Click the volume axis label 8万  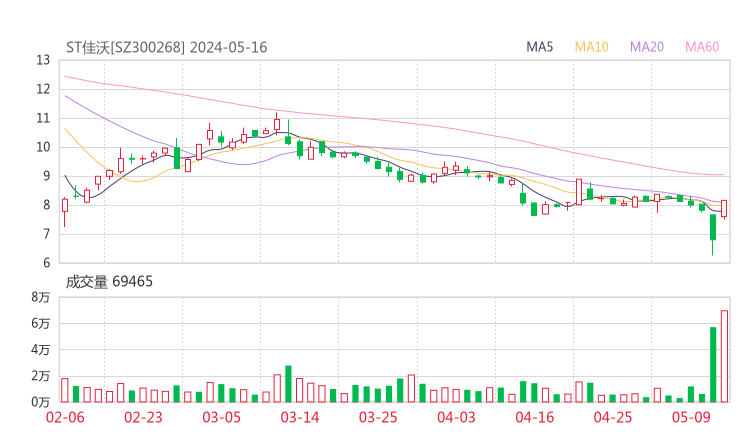pyautogui.click(x=41, y=297)
